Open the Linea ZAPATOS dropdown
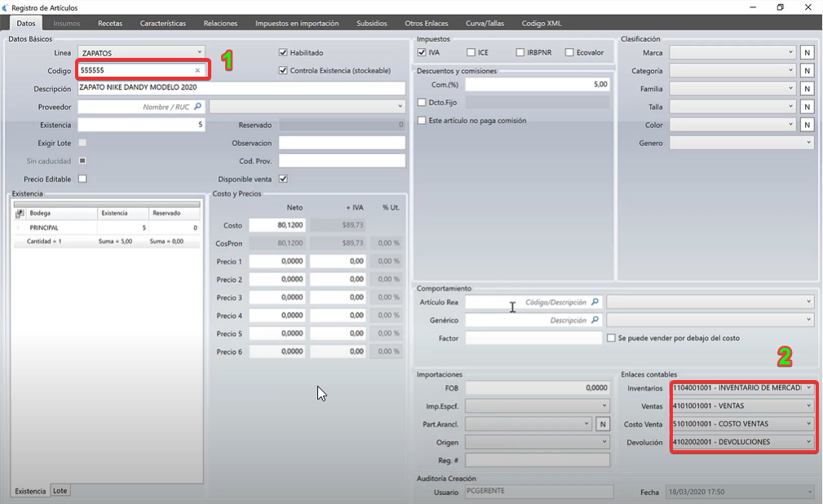The width and height of the screenshot is (823, 504). click(200, 52)
